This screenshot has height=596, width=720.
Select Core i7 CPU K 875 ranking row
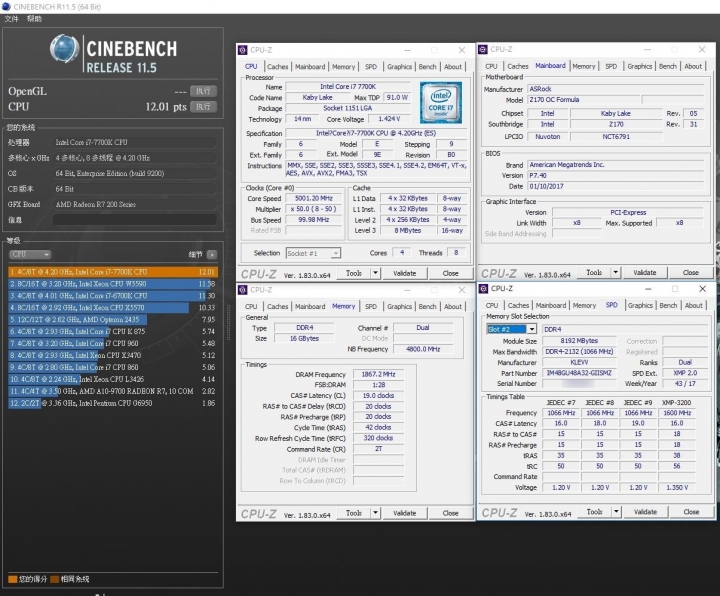112,332
